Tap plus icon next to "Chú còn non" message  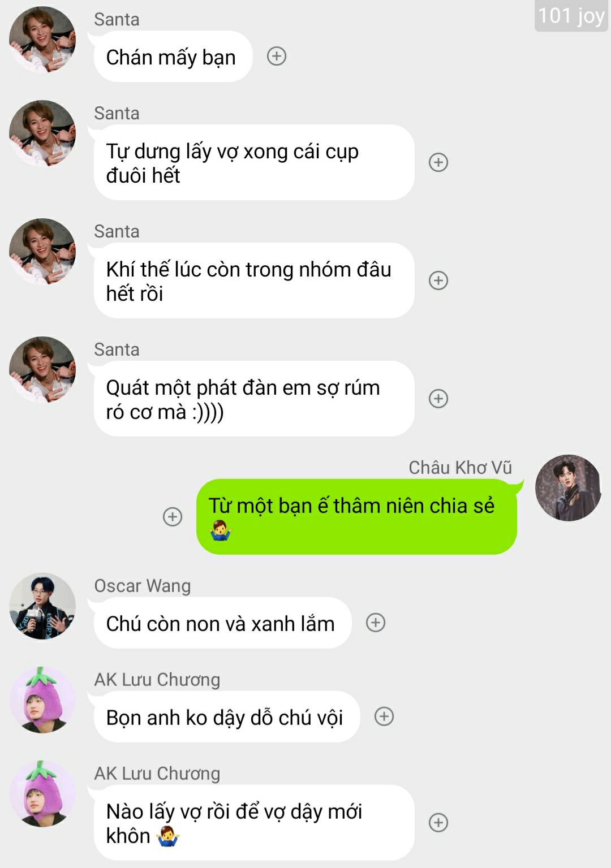(376, 623)
